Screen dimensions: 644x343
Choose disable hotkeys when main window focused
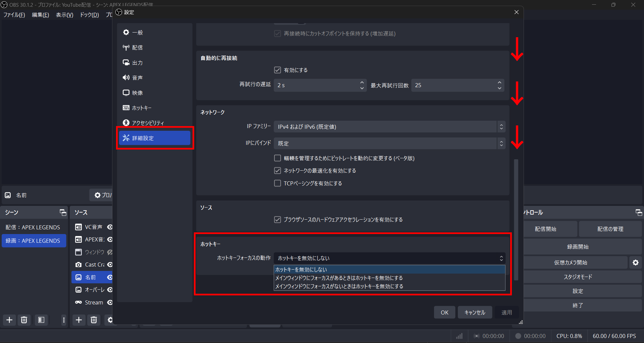[x=389, y=278]
